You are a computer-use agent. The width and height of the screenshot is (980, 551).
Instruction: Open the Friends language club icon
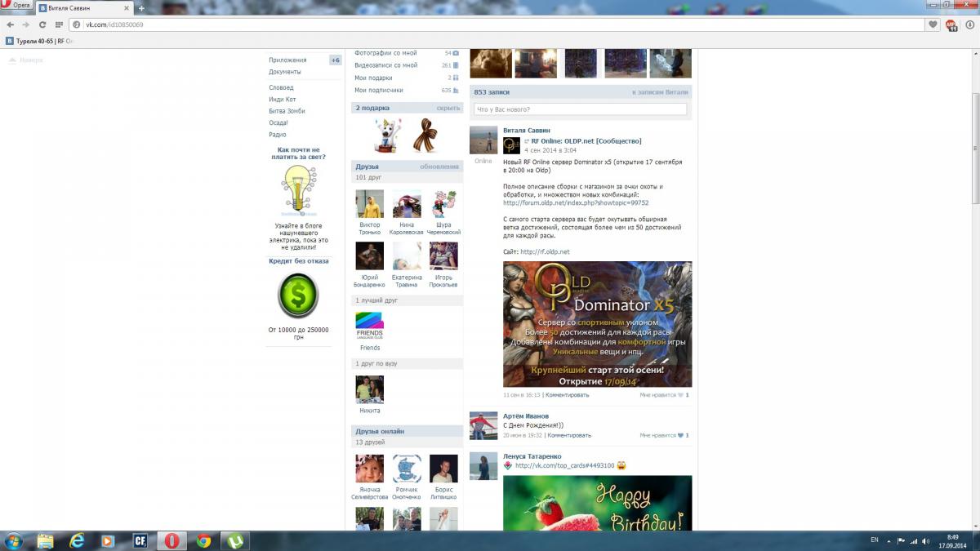click(x=370, y=325)
